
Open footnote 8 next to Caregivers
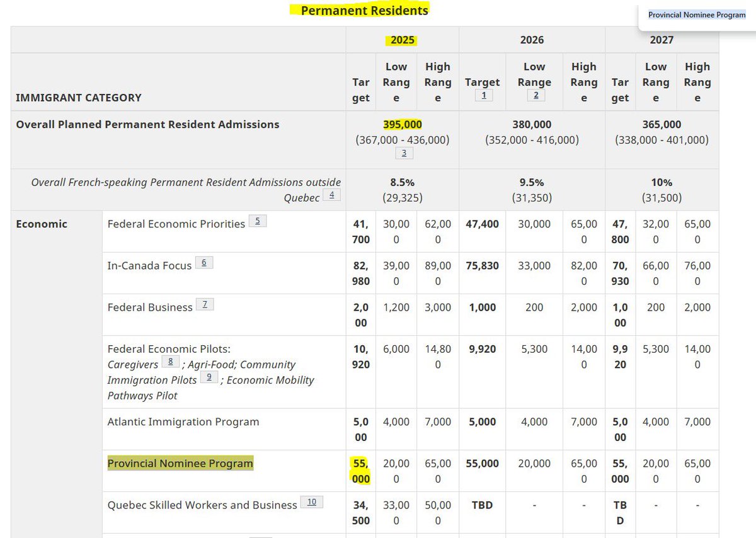[169, 362]
